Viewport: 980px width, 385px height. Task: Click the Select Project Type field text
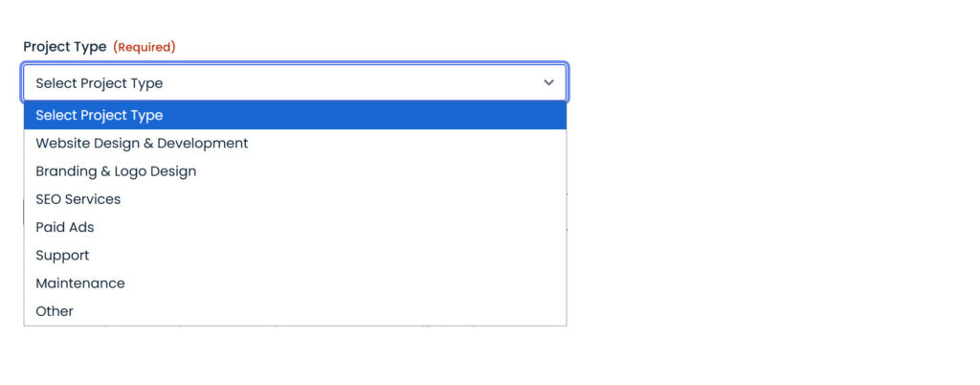[x=100, y=83]
